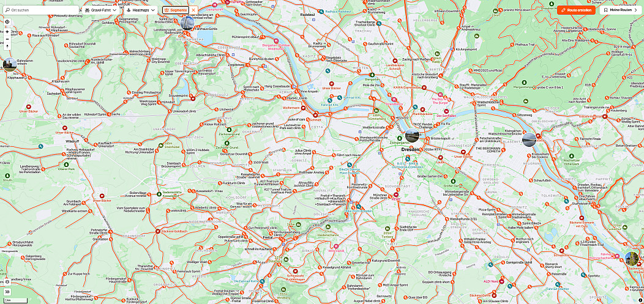Expand the Heatmaps dropdown
Screen dimensions: 644x304
point(140,10)
